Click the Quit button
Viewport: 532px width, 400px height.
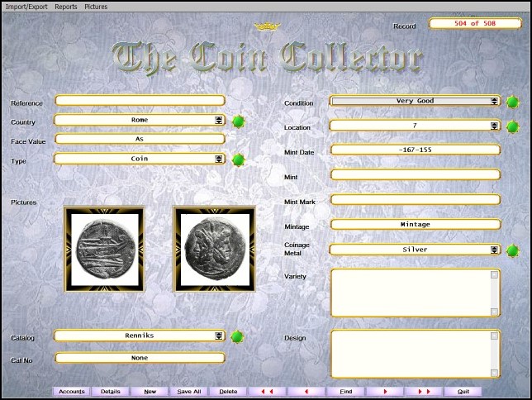pyautogui.click(x=463, y=392)
